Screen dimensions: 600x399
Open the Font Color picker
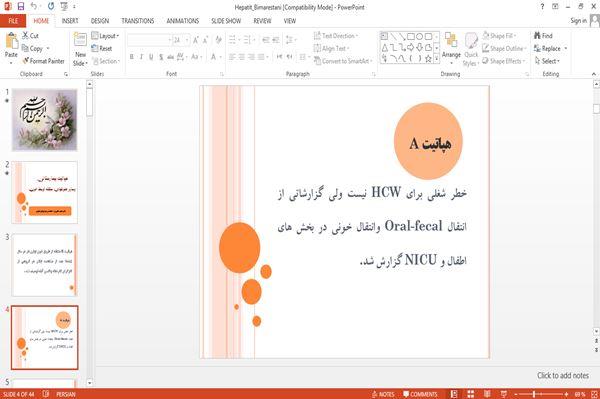pos(215,57)
